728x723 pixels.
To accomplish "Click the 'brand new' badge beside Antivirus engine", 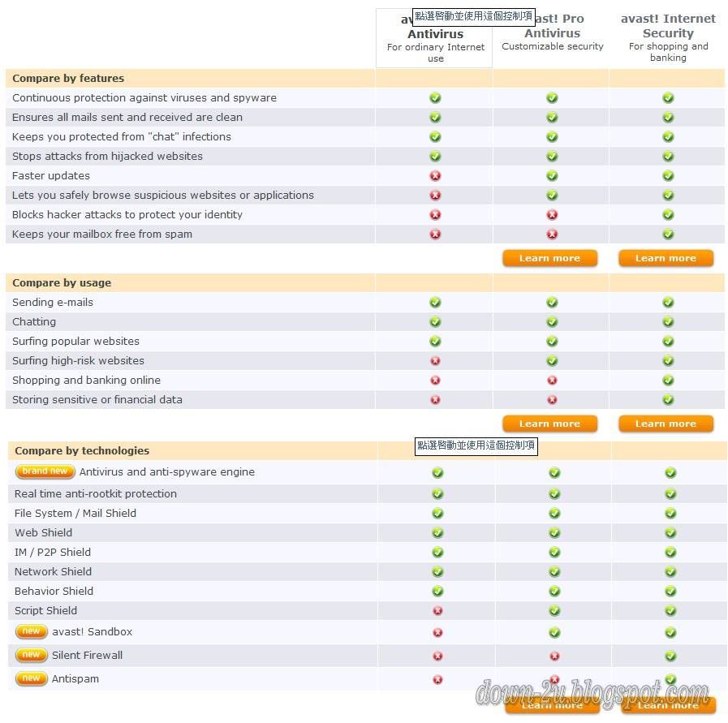I will coord(45,471).
